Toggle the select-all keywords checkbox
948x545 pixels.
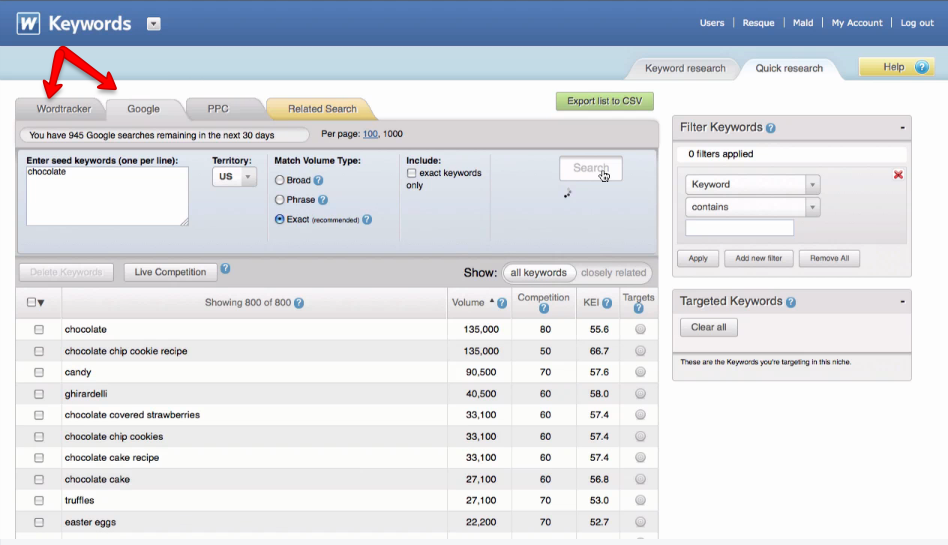pyautogui.click(x=31, y=302)
